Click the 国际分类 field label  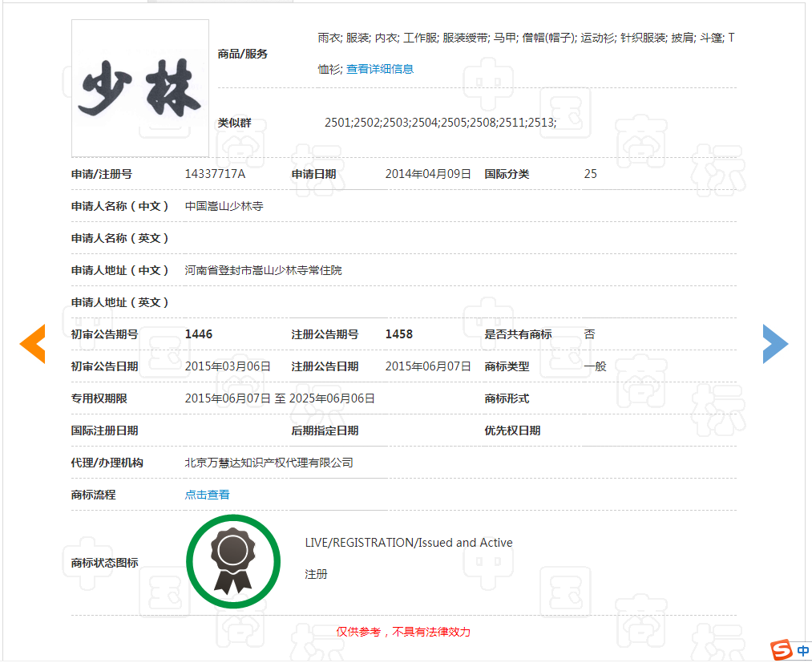click(507, 174)
